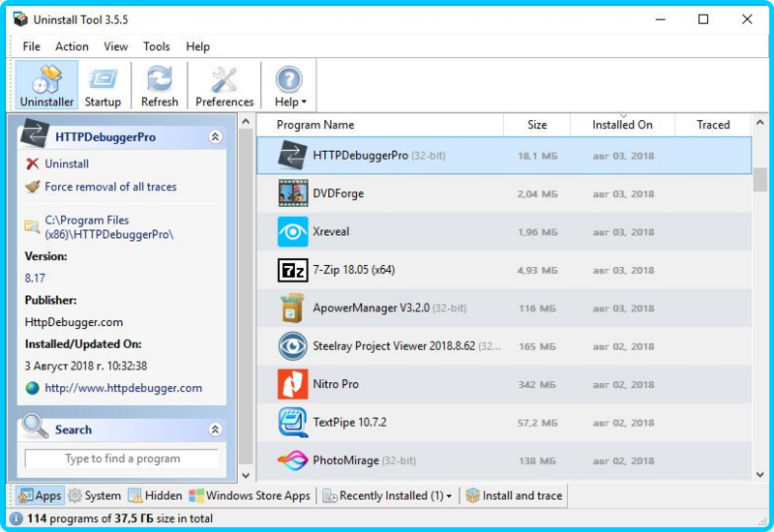The height and width of the screenshot is (532, 774).
Task: Click the TextPipe icon
Action: tap(293, 422)
